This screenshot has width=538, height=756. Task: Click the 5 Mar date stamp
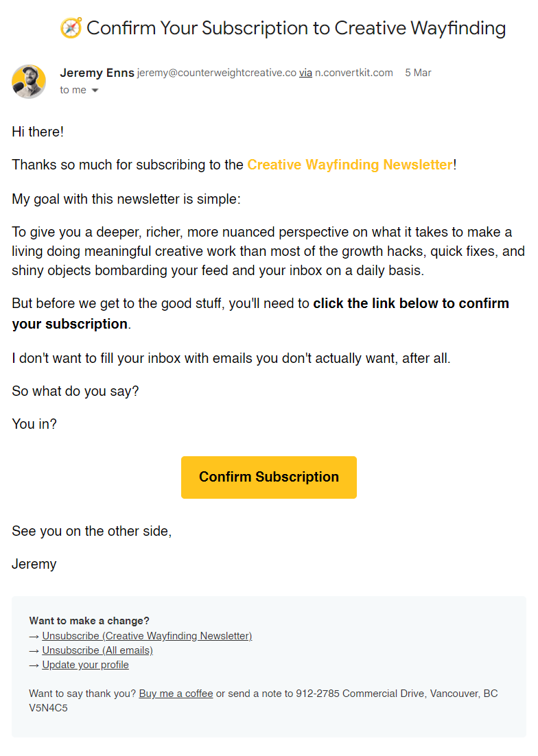click(418, 73)
